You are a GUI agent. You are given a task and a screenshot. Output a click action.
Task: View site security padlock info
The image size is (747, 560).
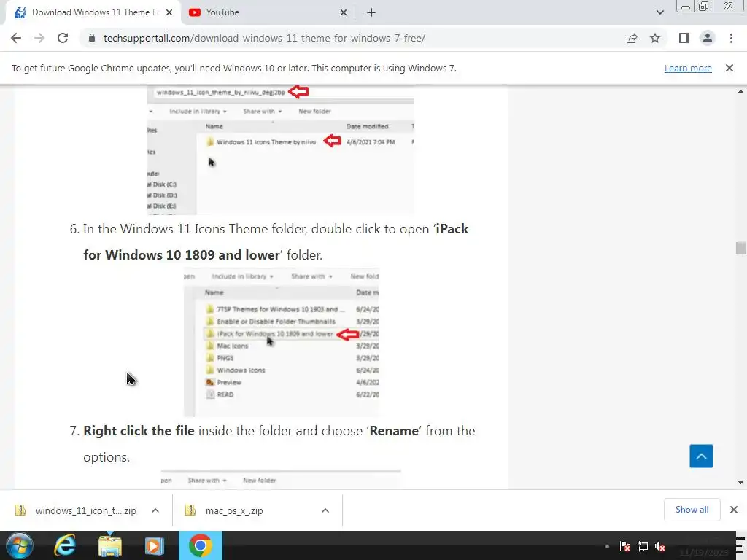click(x=92, y=38)
